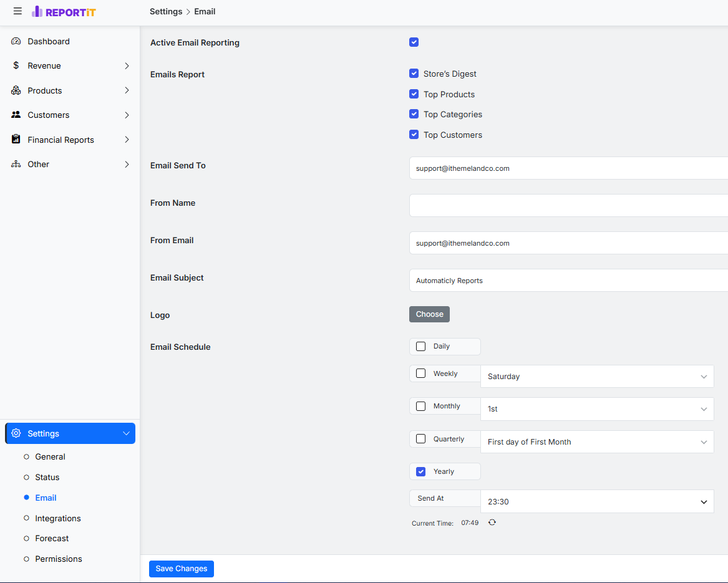Click the Settings gear icon
The width and height of the screenshot is (728, 583).
16,433
